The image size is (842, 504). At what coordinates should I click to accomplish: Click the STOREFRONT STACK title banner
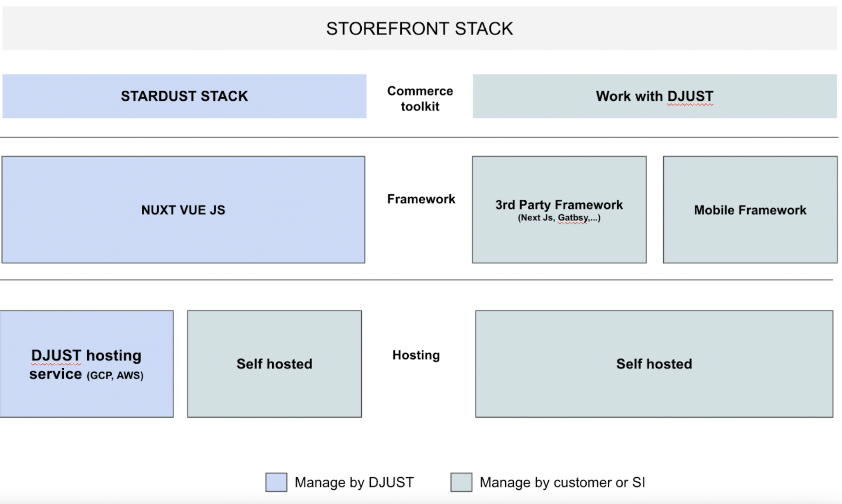pyautogui.click(x=419, y=29)
